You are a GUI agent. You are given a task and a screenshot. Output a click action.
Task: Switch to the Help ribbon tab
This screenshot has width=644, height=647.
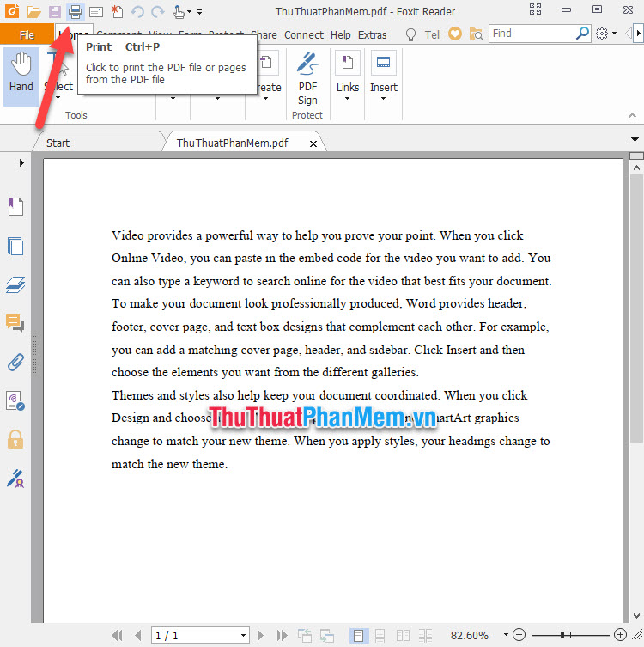click(341, 35)
